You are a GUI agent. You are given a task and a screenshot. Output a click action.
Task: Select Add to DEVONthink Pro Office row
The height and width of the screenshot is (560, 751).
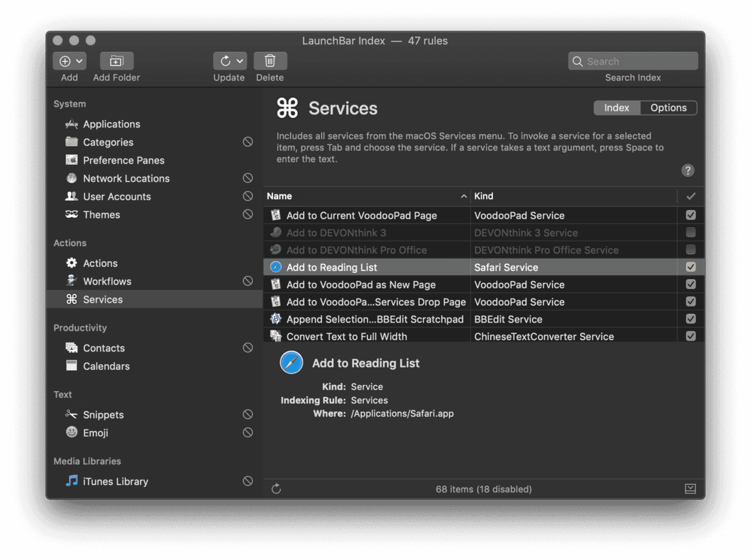click(483, 250)
